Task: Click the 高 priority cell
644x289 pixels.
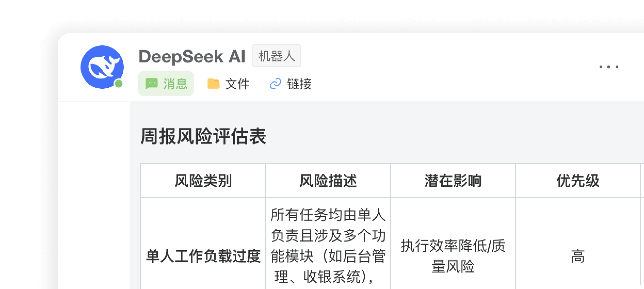Action: coord(578,256)
